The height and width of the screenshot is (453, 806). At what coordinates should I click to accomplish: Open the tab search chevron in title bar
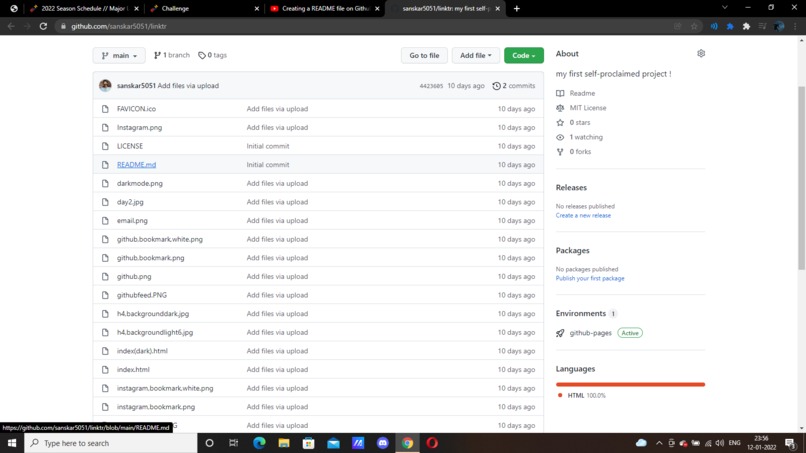pos(724,8)
